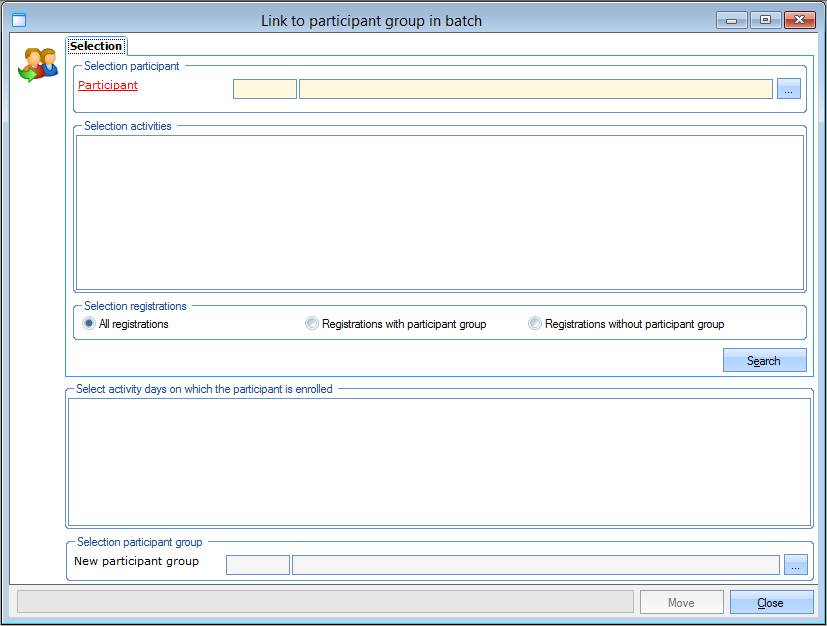The height and width of the screenshot is (626, 827).
Task: Click the New participant group code field
Action: coord(258,565)
